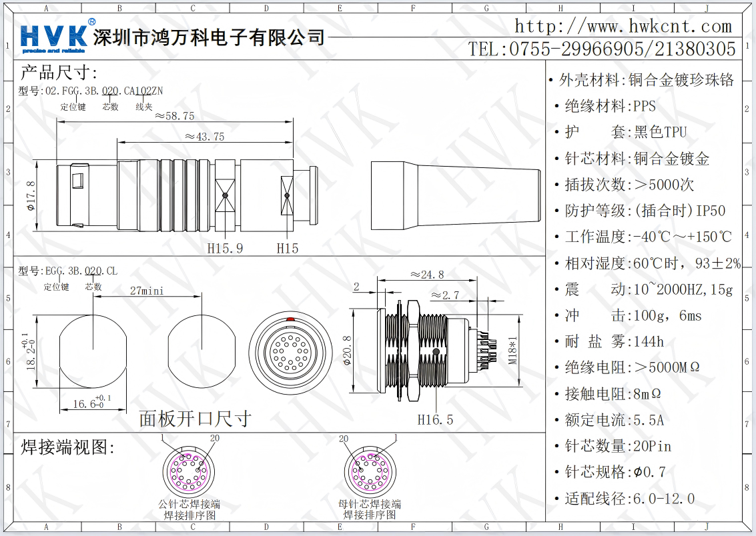756x536 pixels.
Task: Click the red key marker on socket front view
Action: pos(290,320)
